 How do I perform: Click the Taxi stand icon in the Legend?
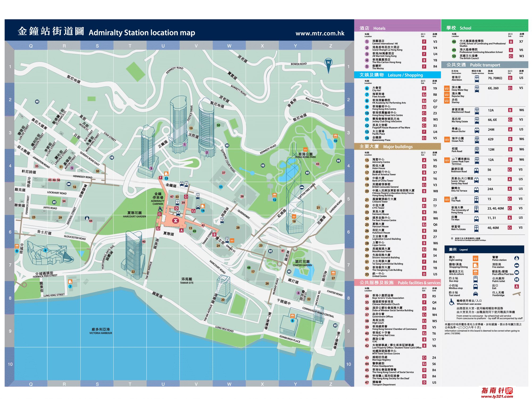pos(475,294)
